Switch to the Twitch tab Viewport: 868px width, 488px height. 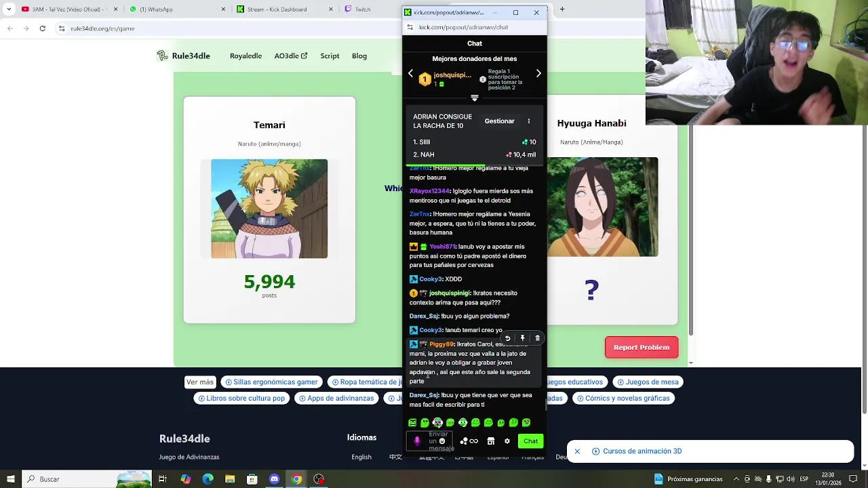click(370, 9)
